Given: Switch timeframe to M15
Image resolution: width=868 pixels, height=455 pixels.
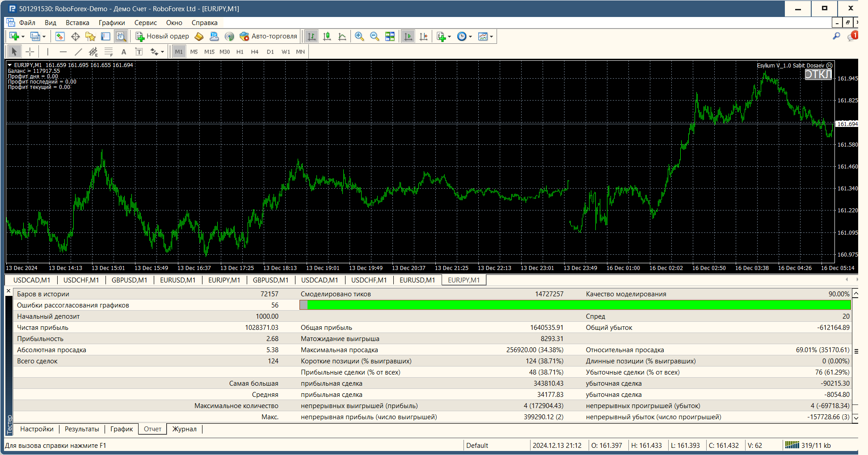Looking at the screenshot, I should tap(209, 52).
